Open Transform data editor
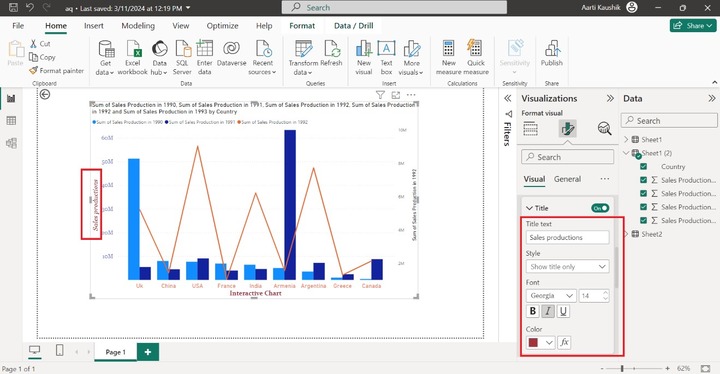The height and width of the screenshot is (374, 720). (303, 57)
